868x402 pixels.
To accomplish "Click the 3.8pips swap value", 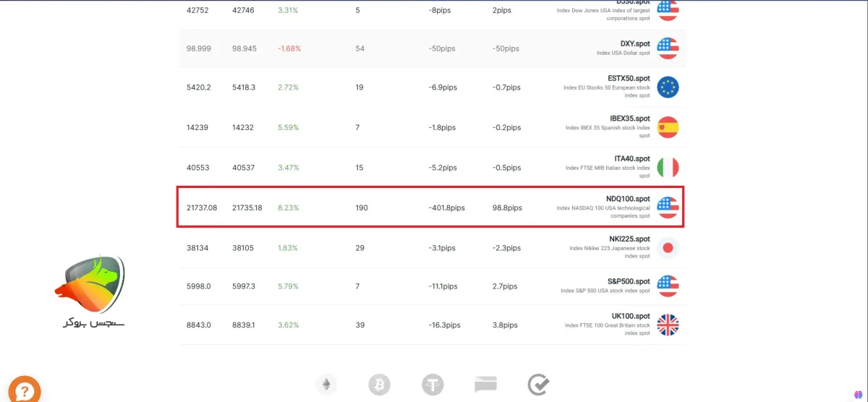I will (x=505, y=325).
